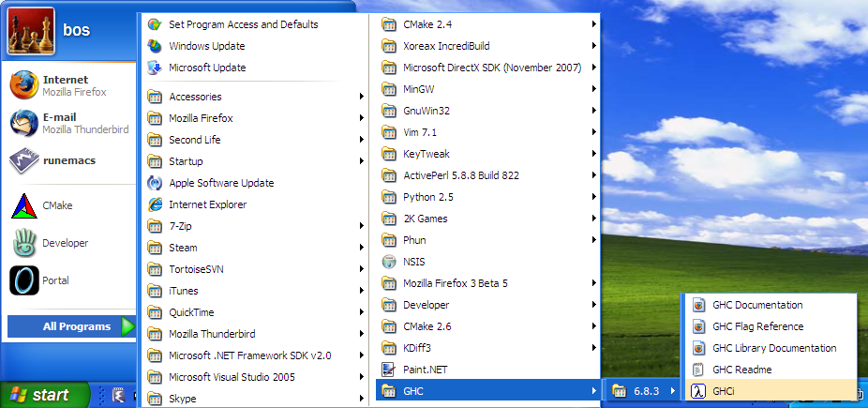Open Windows Update entry
868x408 pixels.
pos(206,46)
